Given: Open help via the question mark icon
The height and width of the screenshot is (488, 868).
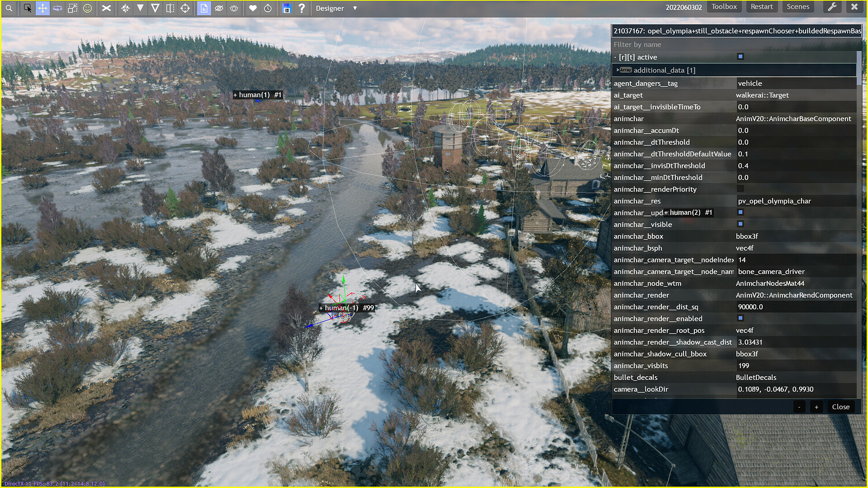Looking at the screenshot, I should click(x=301, y=8).
